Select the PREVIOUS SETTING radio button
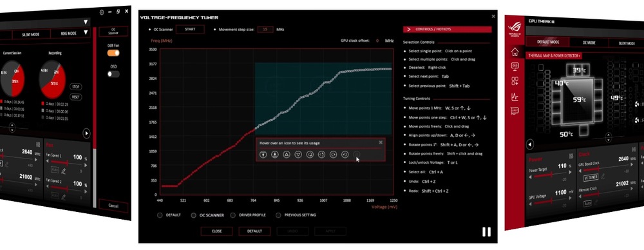 point(278,215)
